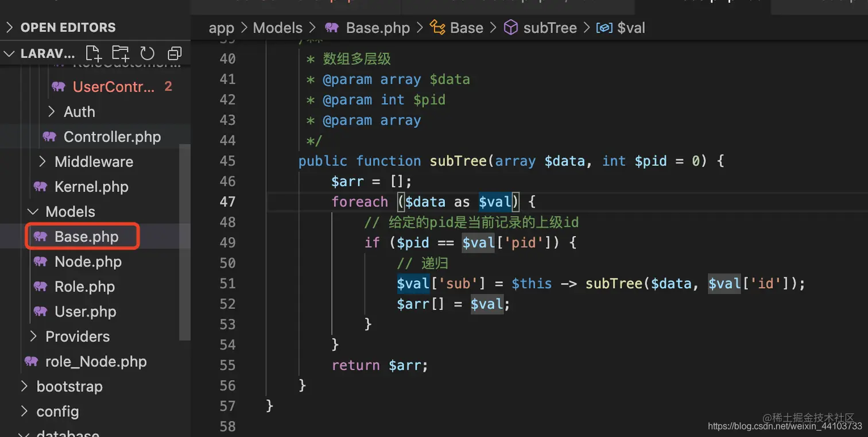Image resolution: width=868 pixels, height=437 pixels.
Task: Click '$arr[] = $val;' on line 52
Action: click(x=454, y=304)
